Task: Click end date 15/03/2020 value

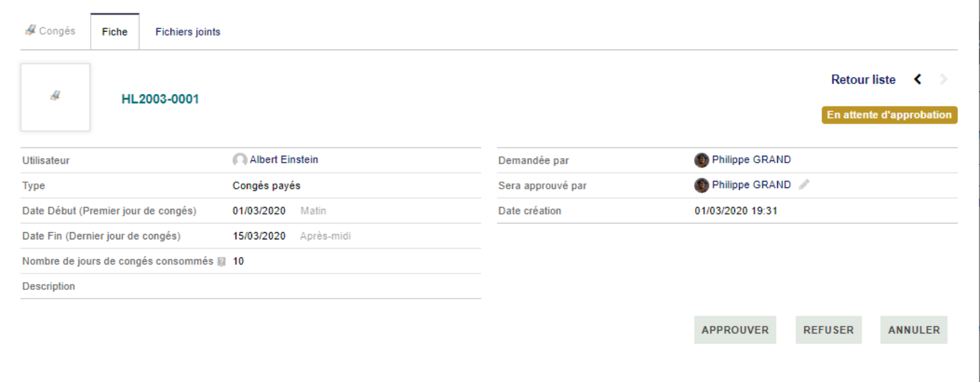Action: [x=259, y=235]
